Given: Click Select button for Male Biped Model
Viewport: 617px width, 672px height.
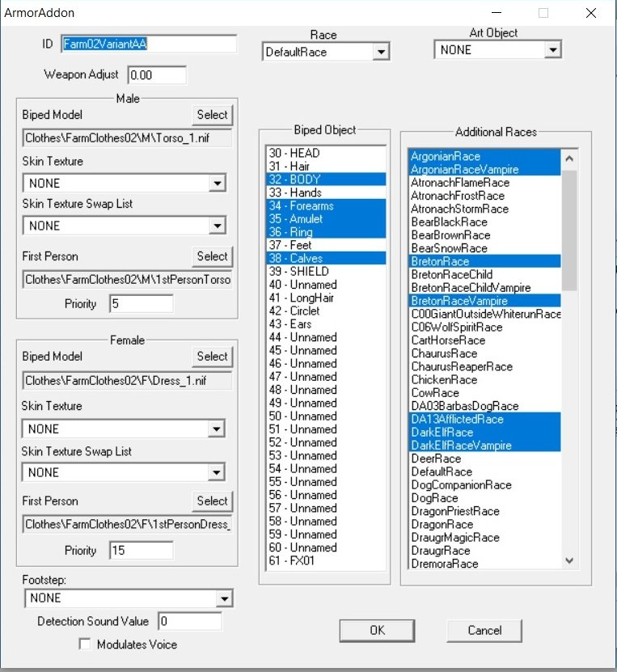Looking at the screenshot, I should point(212,115).
